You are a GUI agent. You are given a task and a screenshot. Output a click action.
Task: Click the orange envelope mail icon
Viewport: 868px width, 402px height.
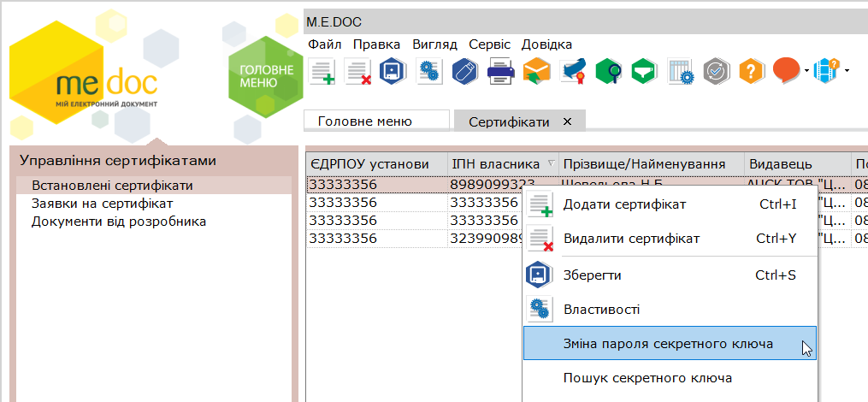coord(536,72)
